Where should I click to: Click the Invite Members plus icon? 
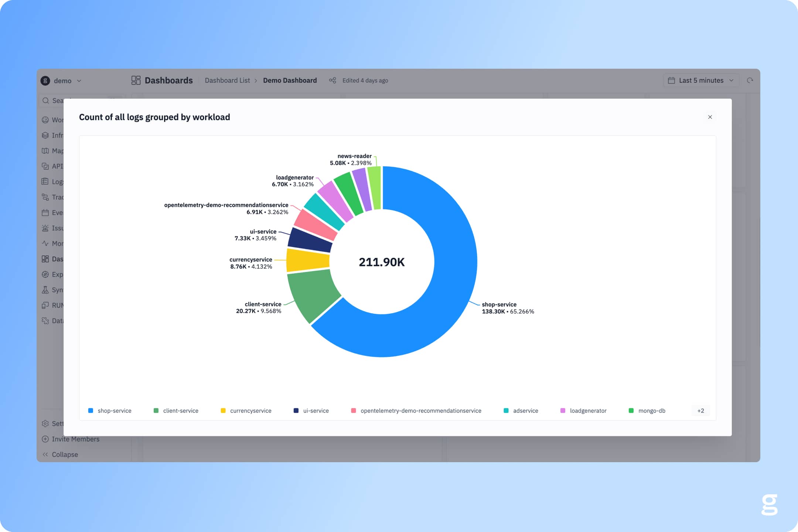coord(45,439)
